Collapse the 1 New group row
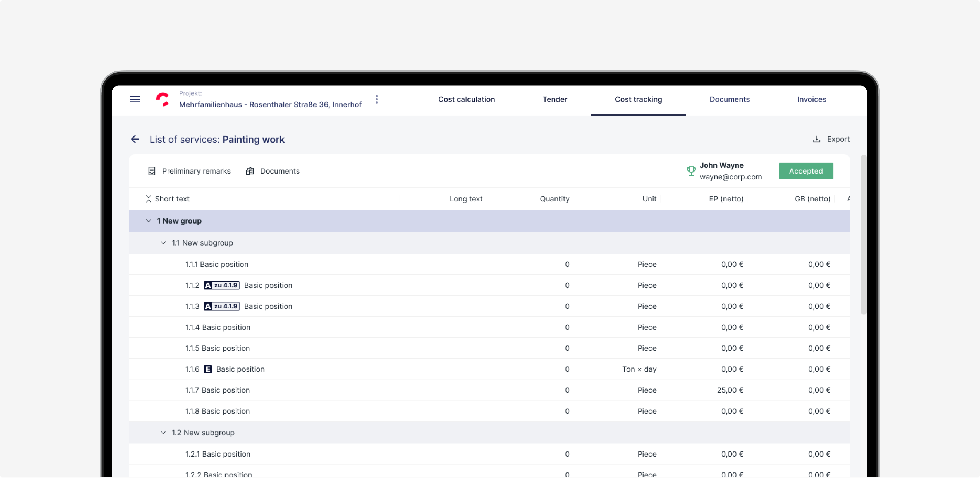980x478 pixels. coord(148,221)
